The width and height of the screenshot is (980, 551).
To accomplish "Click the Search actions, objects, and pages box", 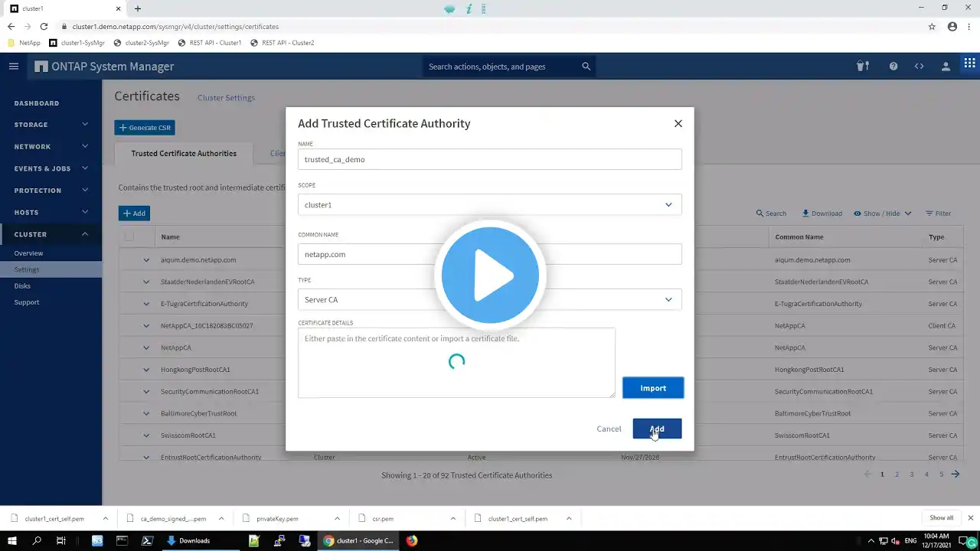I will click(509, 67).
